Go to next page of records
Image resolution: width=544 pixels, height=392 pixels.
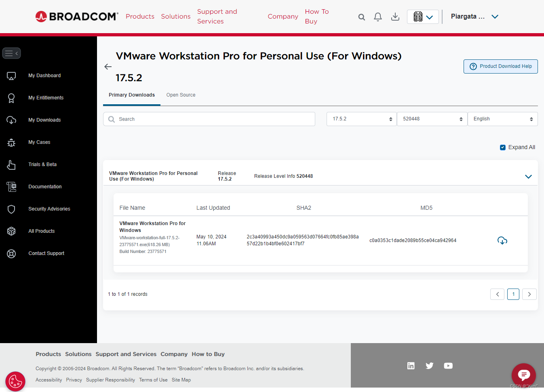[529, 294]
